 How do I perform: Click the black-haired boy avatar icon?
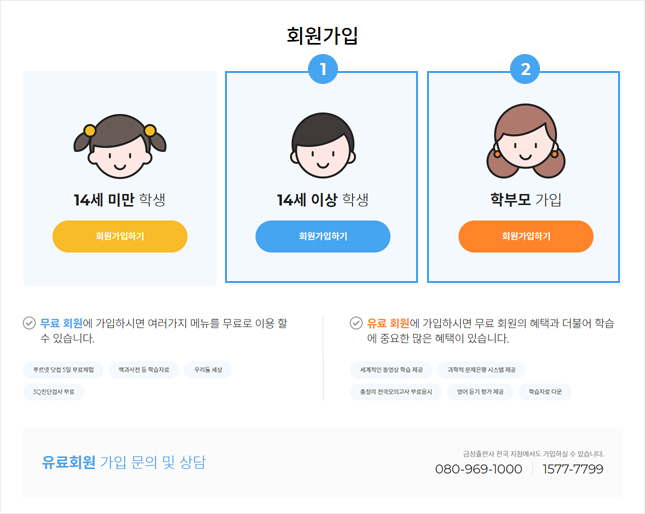323,145
